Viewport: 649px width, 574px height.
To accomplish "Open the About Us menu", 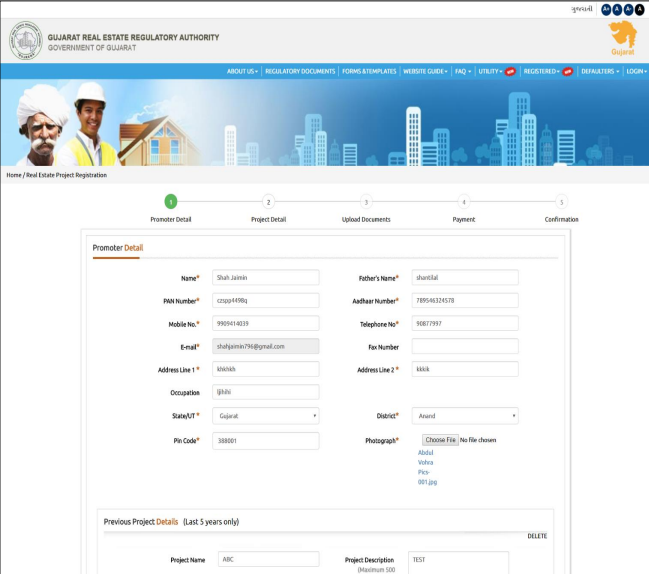I will click(x=242, y=71).
